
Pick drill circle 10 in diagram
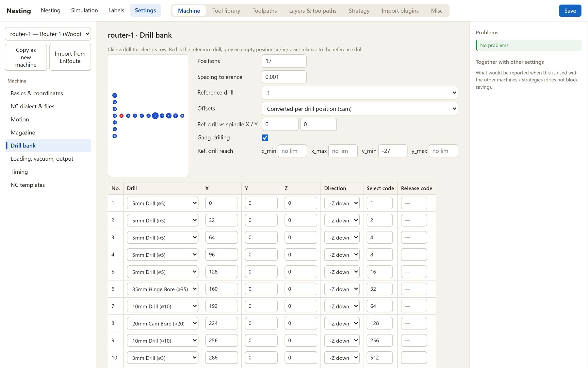click(x=182, y=116)
